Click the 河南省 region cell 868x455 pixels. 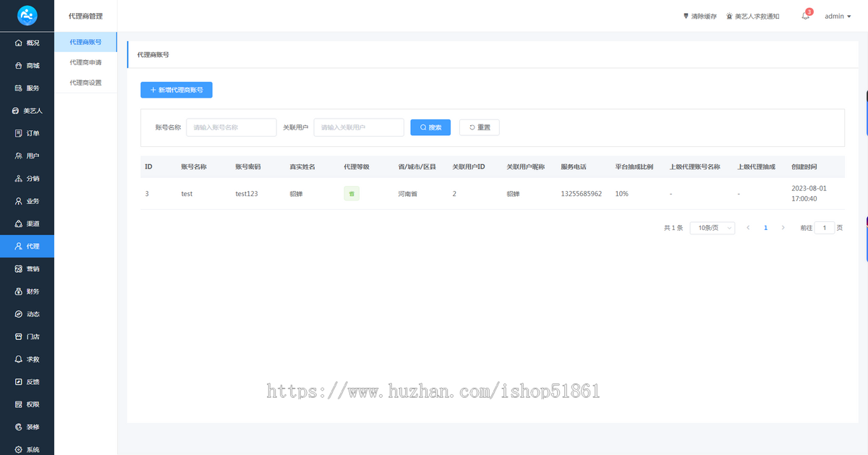point(408,194)
